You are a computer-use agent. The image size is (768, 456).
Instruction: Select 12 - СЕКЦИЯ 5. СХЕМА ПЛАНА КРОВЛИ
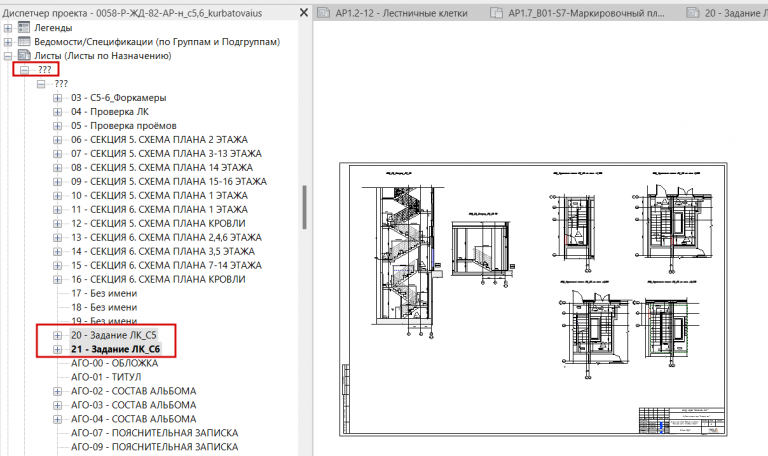tap(158, 224)
